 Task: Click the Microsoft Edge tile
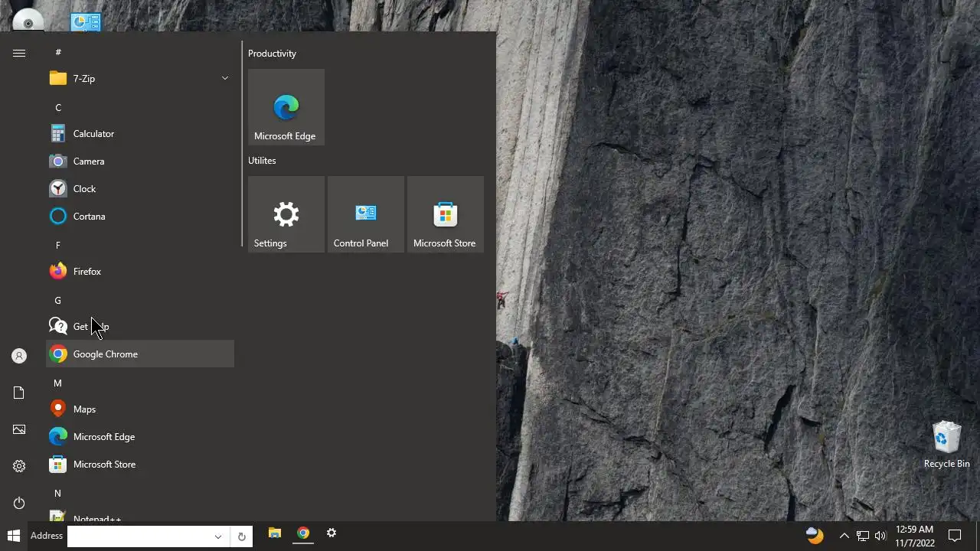286,107
